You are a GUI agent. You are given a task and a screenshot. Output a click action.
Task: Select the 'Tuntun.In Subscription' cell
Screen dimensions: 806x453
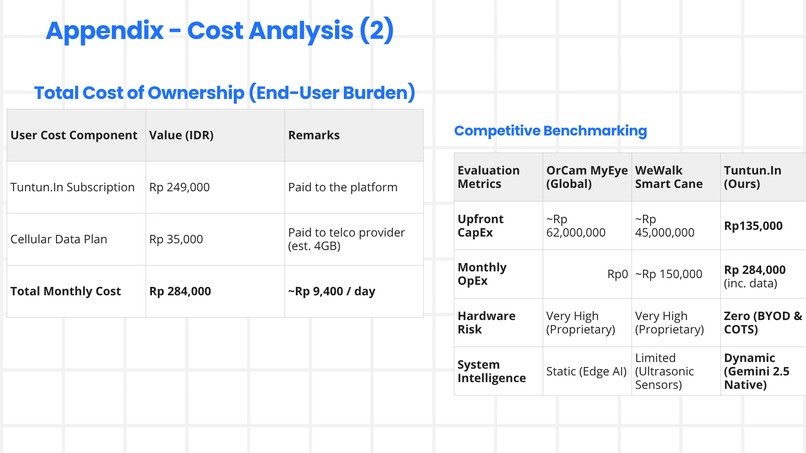tap(76, 187)
